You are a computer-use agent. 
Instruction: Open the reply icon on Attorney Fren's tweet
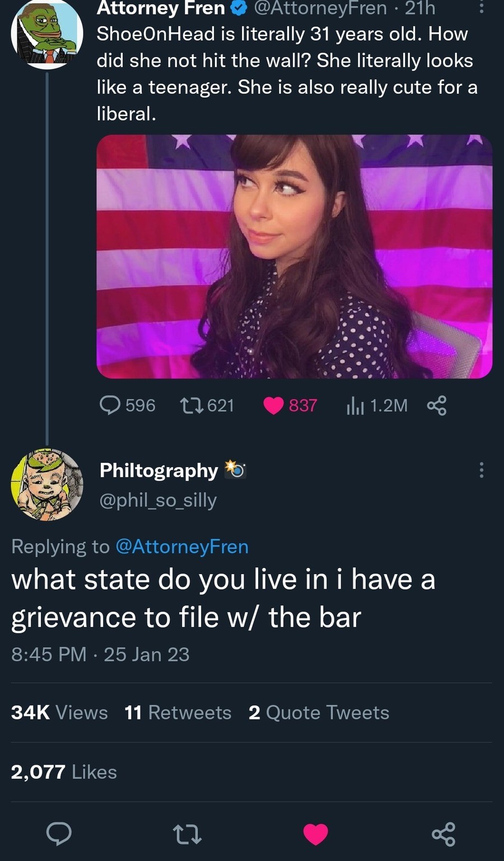110,405
